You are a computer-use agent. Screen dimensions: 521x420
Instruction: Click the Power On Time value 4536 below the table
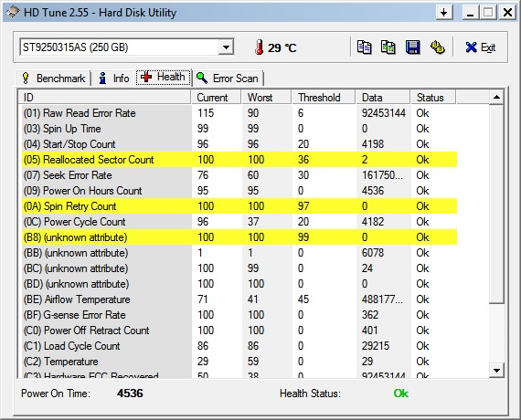[130, 394]
